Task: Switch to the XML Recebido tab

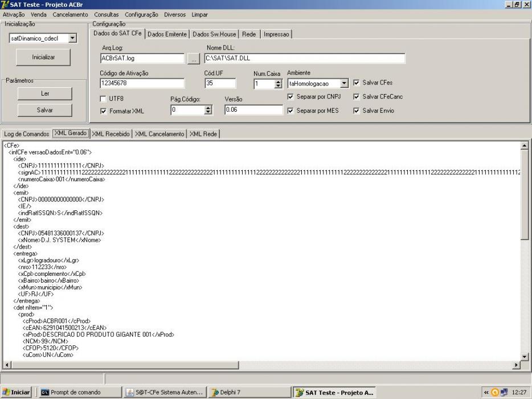Action: coord(111,134)
